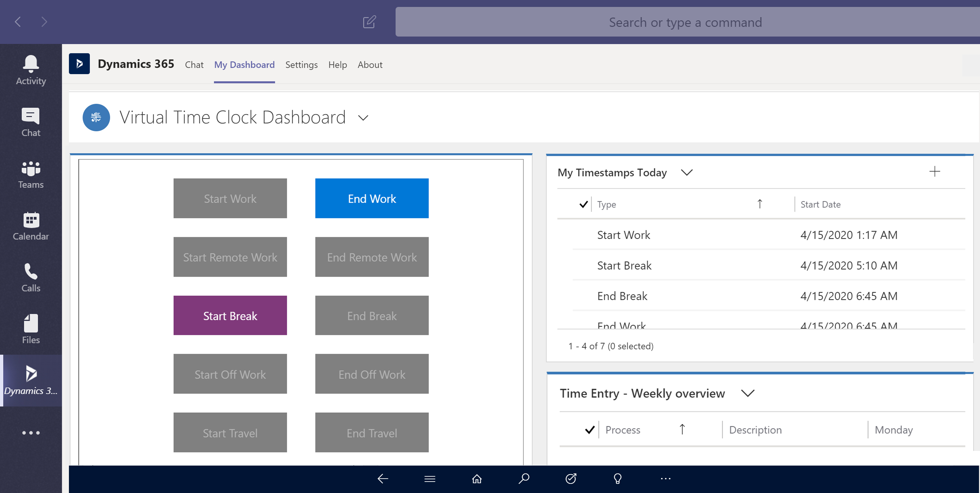980x493 pixels.
Task: Open Calendar in Teams sidebar
Action: [31, 226]
